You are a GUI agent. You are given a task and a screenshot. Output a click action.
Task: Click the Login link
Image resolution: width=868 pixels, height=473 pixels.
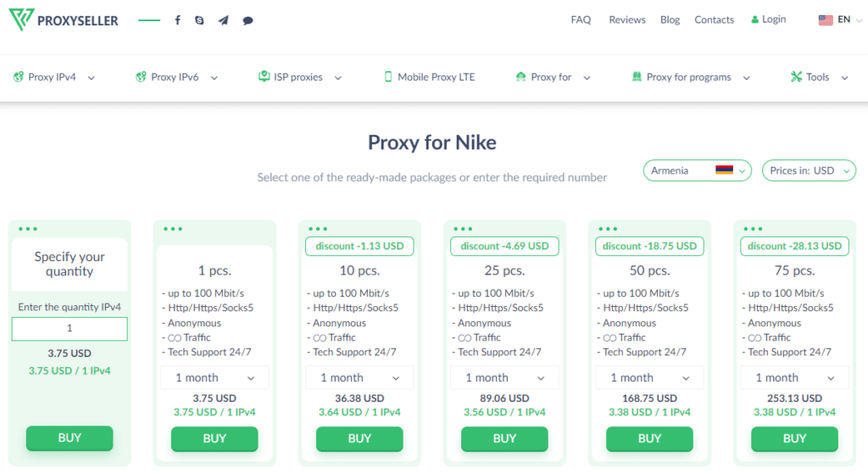774,19
